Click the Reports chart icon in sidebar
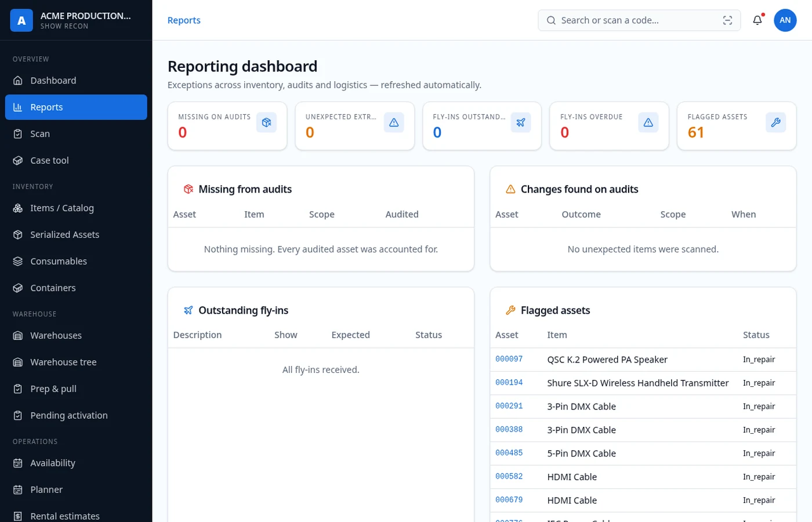812x522 pixels. click(x=18, y=107)
